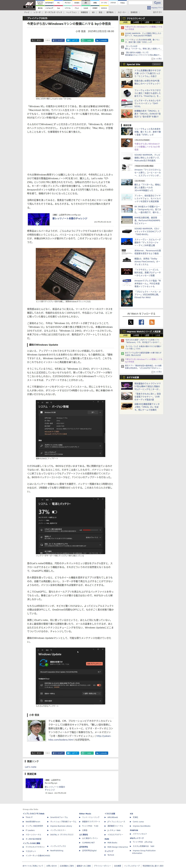Screen dimensions: 186x868
Task: Open the INTERNET header tab
Action: [49, 3]
